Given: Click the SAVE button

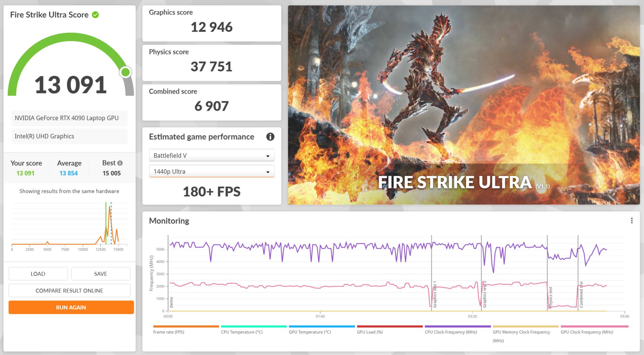Looking at the screenshot, I should click(x=101, y=274).
